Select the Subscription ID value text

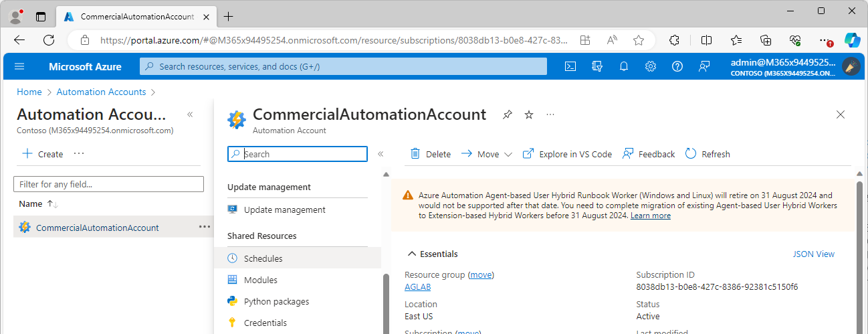pos(717,286)
